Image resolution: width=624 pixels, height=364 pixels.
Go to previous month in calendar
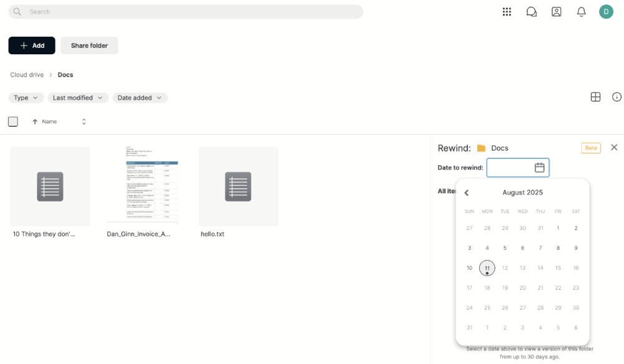(466, 193)
